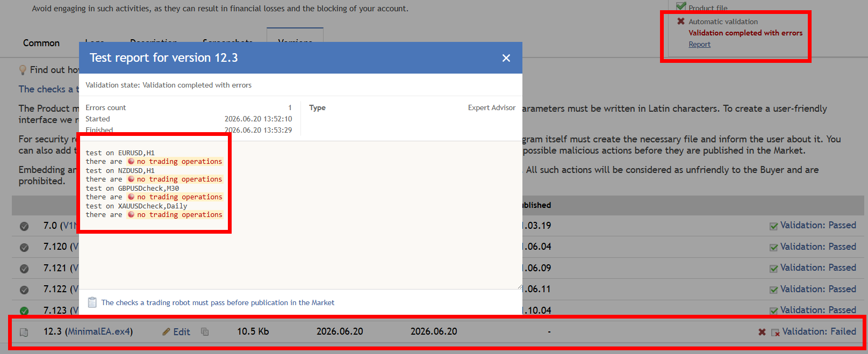Click the 'Errors count' label
This screenshot has height=354, width=868.
point(106,107)
